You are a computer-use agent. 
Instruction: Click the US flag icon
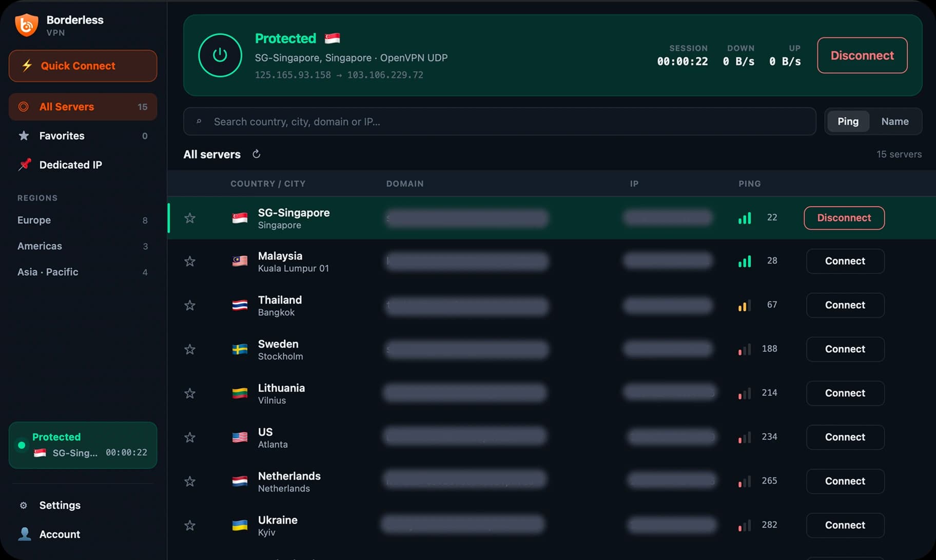[240, 437]
